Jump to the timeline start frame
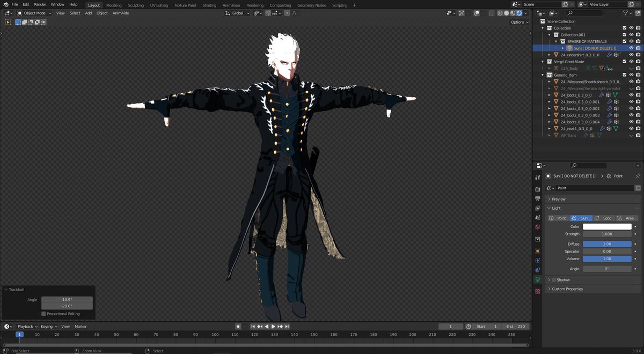Screen dimensions: 644x354 [254, 326]
